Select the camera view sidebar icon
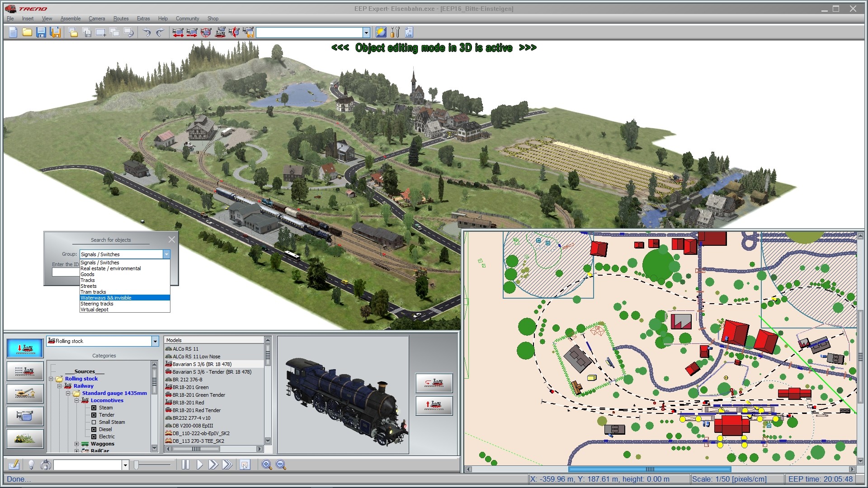 click(x=25, y=416)
